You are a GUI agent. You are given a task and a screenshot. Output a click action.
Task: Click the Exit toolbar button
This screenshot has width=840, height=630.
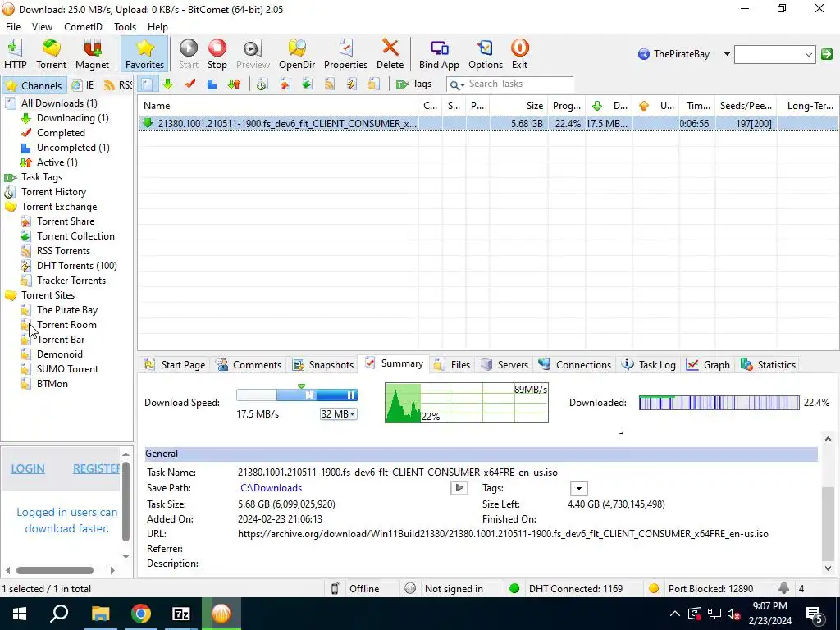coord(519,54)
